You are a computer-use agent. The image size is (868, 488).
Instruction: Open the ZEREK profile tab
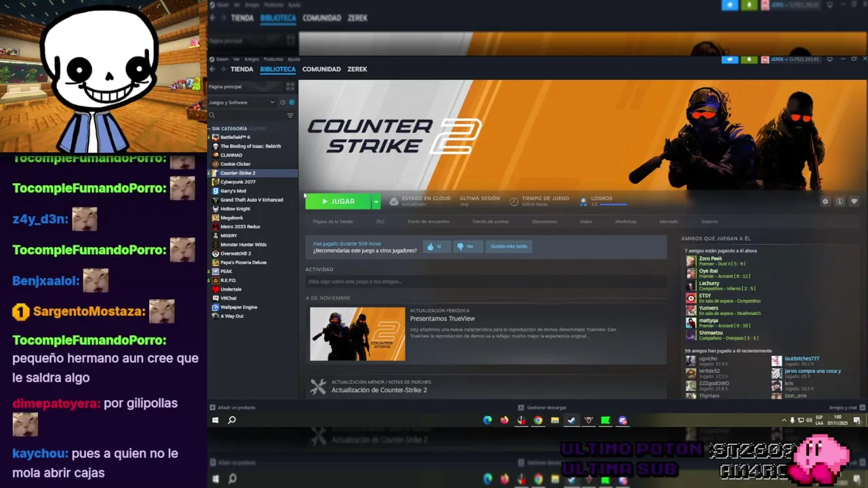(357, 69)
